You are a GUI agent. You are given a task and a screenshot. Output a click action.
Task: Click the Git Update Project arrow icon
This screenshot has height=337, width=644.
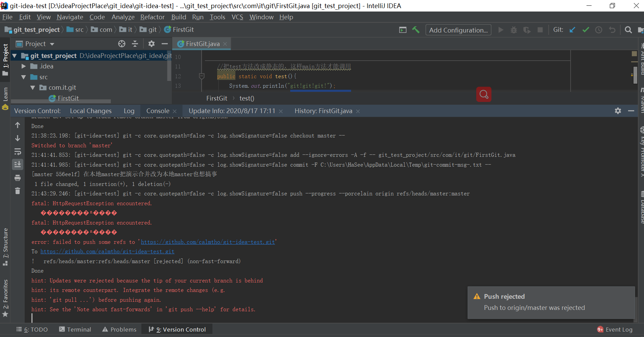572,30
